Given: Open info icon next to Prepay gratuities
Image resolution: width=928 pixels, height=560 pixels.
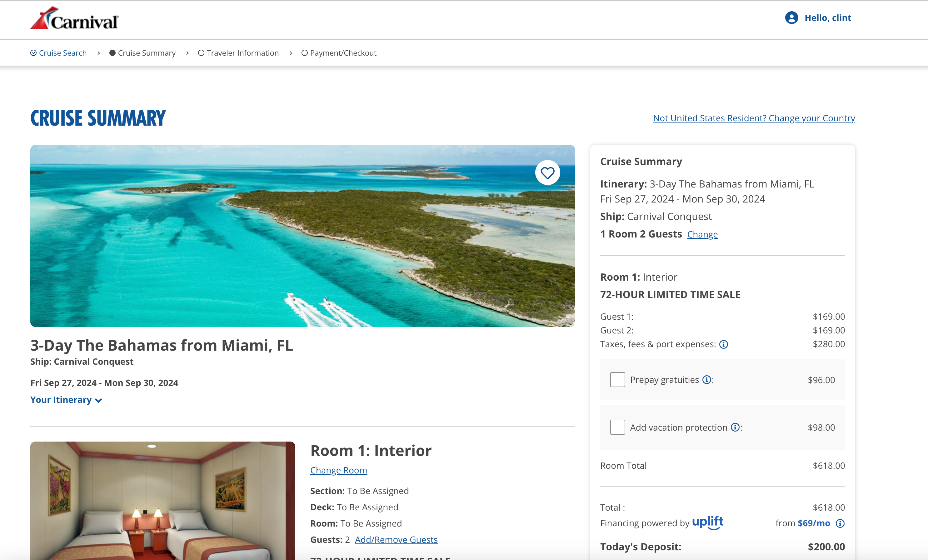Looking at the screenshot, I should tap(706, 380).
